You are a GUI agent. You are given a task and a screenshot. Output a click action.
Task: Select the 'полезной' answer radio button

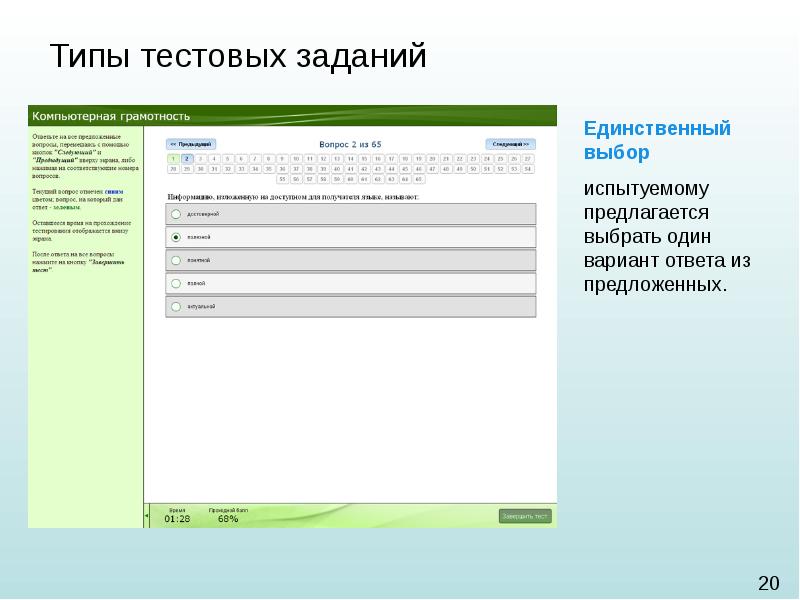click(x=176, y=237)
